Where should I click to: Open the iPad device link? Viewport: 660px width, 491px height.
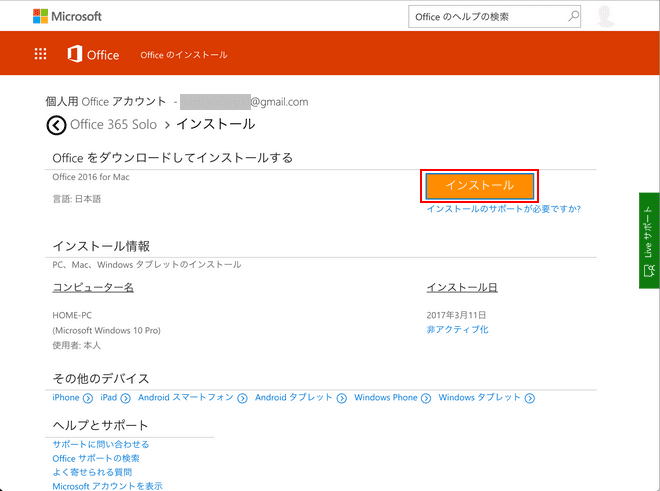click(x=109, y=398)
